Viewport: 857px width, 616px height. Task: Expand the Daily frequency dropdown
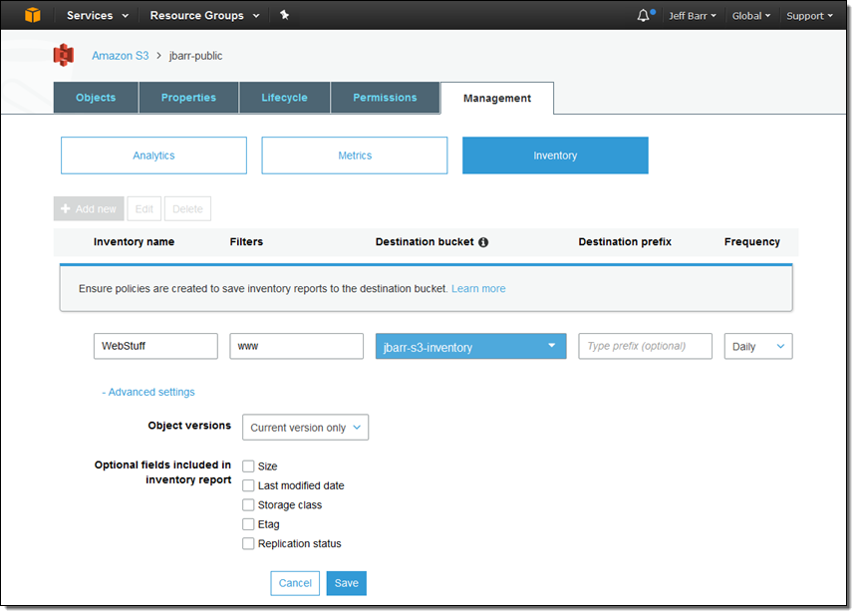[x=757, y=347]
